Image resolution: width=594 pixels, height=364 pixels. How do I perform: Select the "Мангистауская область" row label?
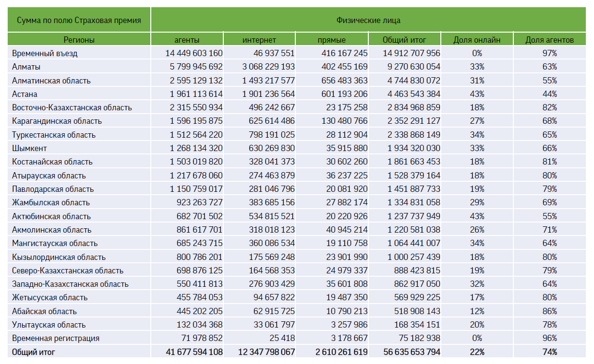click(55, 243)
